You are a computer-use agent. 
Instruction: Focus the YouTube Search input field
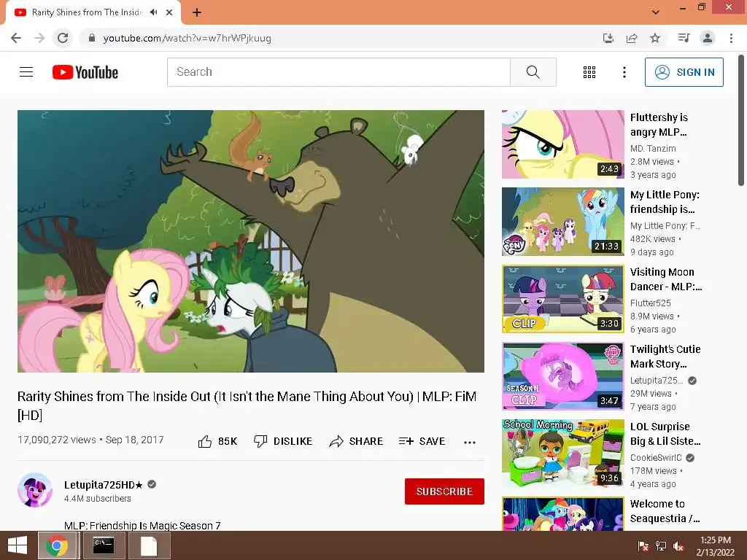pyautogui.click(x=338, y=72)
